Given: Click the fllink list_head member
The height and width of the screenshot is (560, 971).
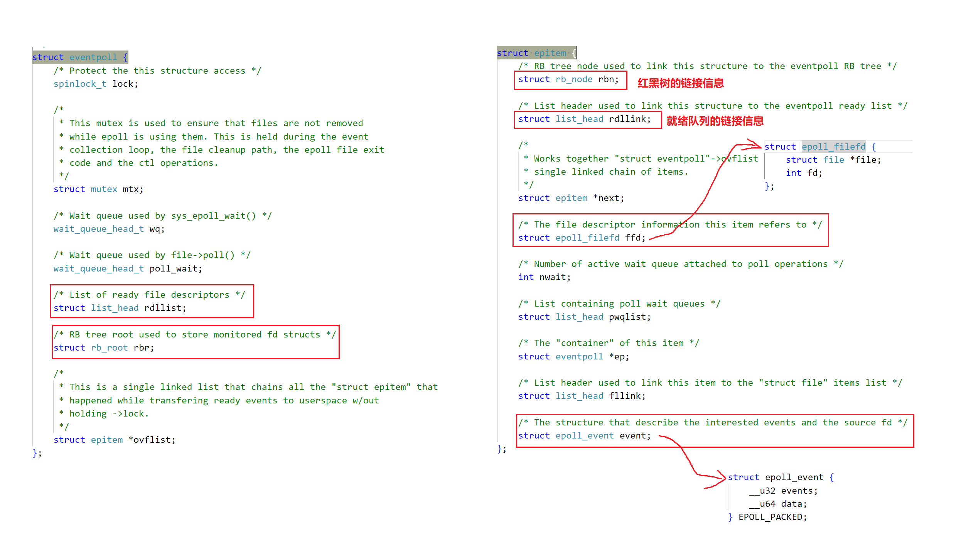Looking at the screenshot, I should coord(624,396).
